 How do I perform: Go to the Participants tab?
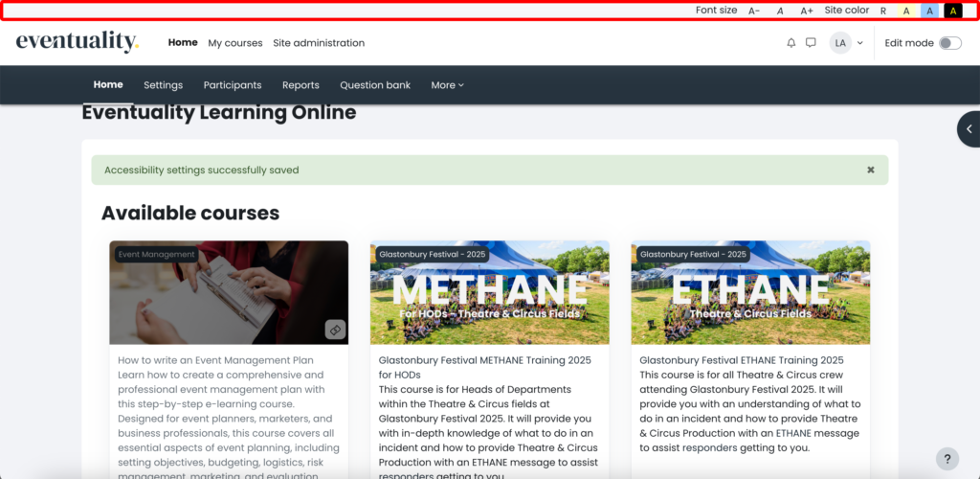232,85
